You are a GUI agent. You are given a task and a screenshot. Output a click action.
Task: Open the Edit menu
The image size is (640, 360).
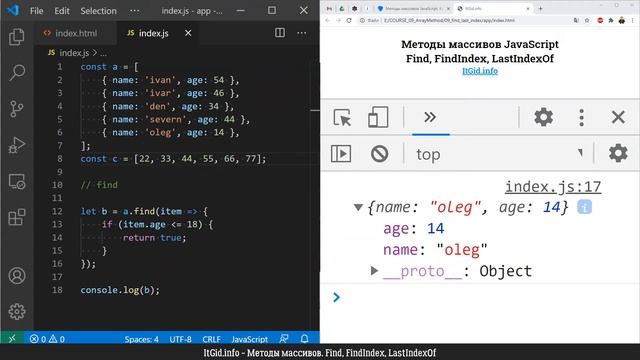click(62, 11)
